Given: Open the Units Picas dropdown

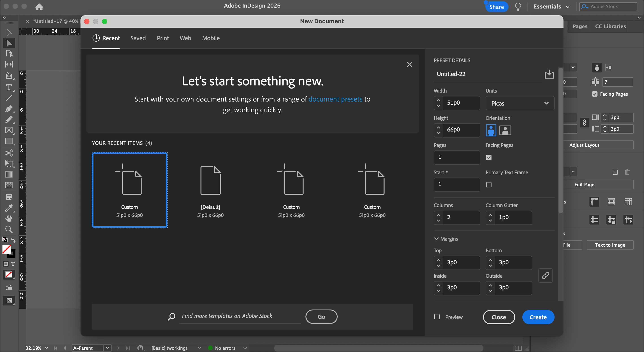Looking at the screenshot, I should 520,103.
